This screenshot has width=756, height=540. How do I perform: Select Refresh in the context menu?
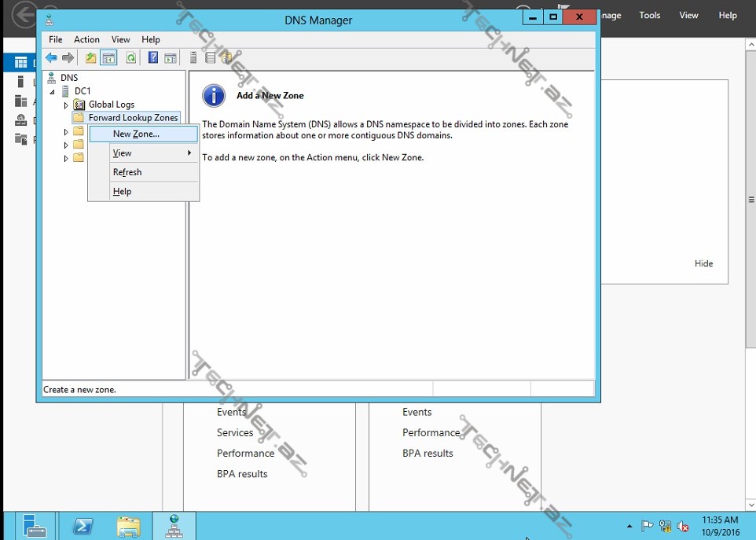tap(127, 172)
